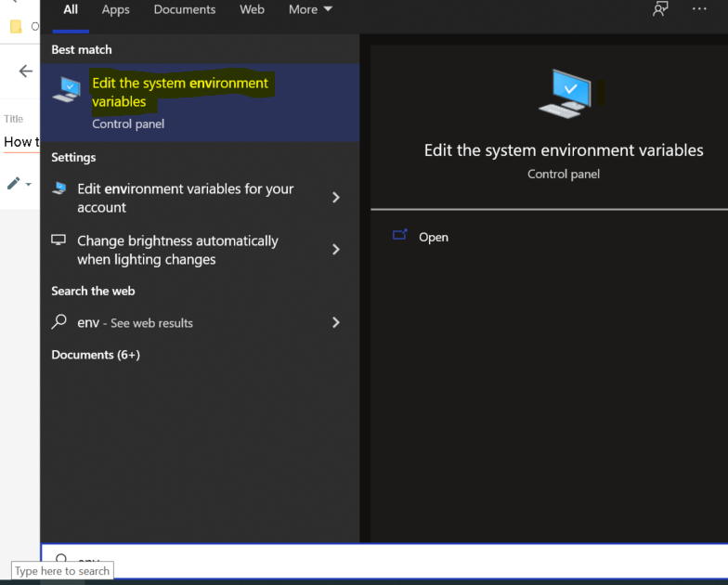The height and width of the screenshot is (585, 728).
Task: Click the Title field in the background window
Action: 21,141
